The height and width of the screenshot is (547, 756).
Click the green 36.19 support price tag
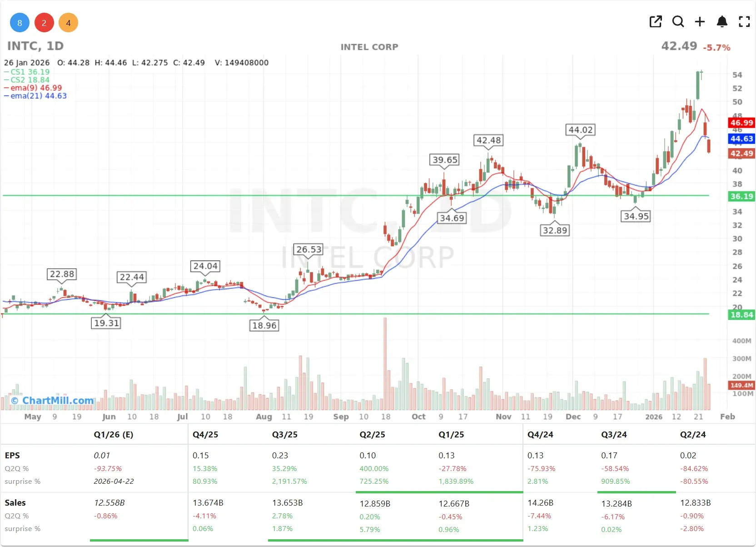[741, 196]
